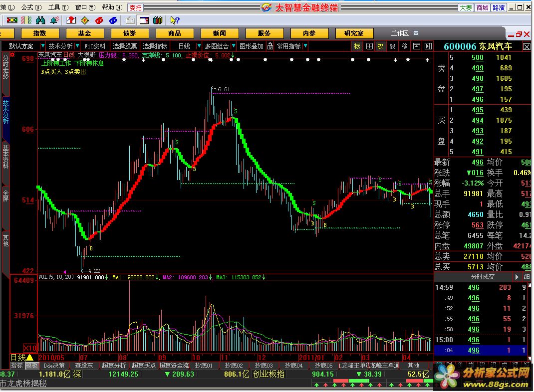Click the blue circular toolbar icon
Viewport: 534px width, 392px height.
point(113,20)
